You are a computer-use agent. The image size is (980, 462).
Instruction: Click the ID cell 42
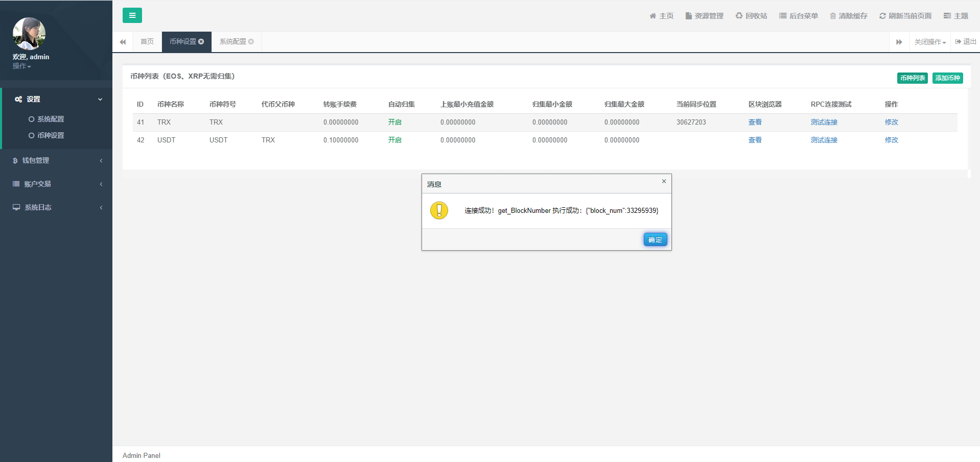141,140
